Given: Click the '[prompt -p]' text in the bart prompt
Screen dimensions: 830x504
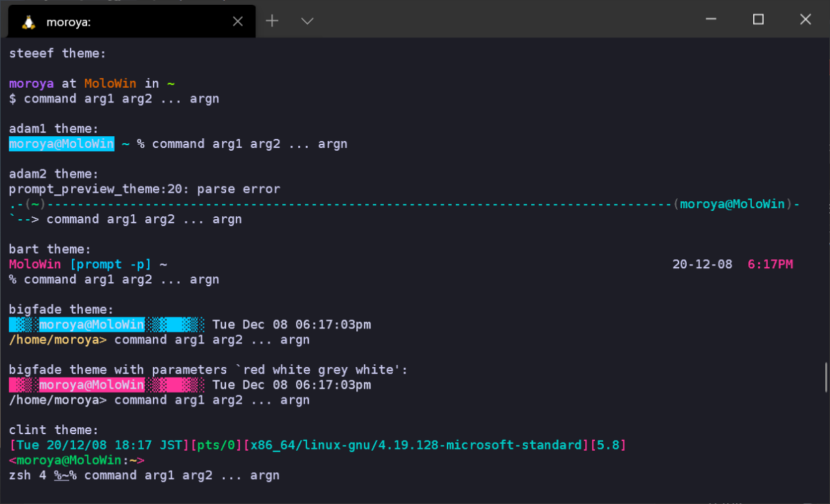Looking at the screenshot, I should [111, 264].
